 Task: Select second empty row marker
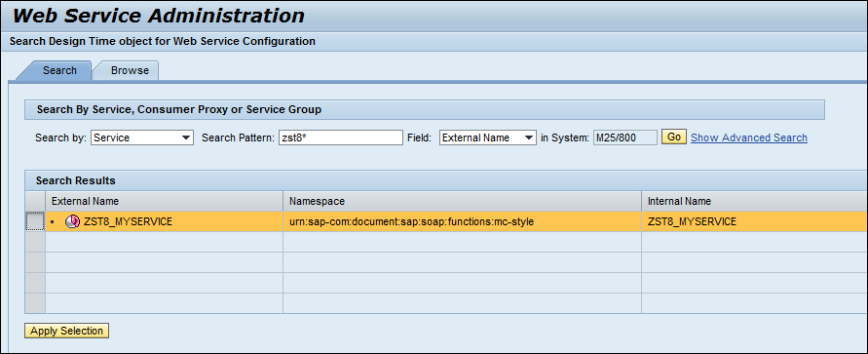pos(35,262)
